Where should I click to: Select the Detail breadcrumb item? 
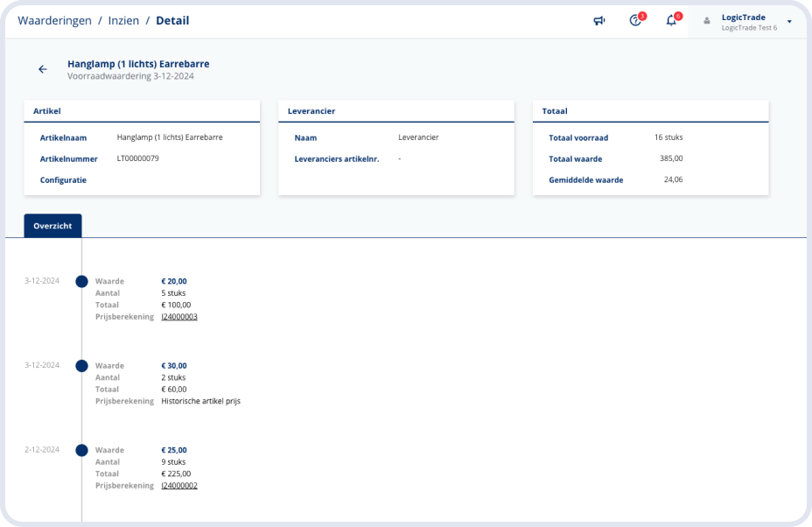[172, 20]
